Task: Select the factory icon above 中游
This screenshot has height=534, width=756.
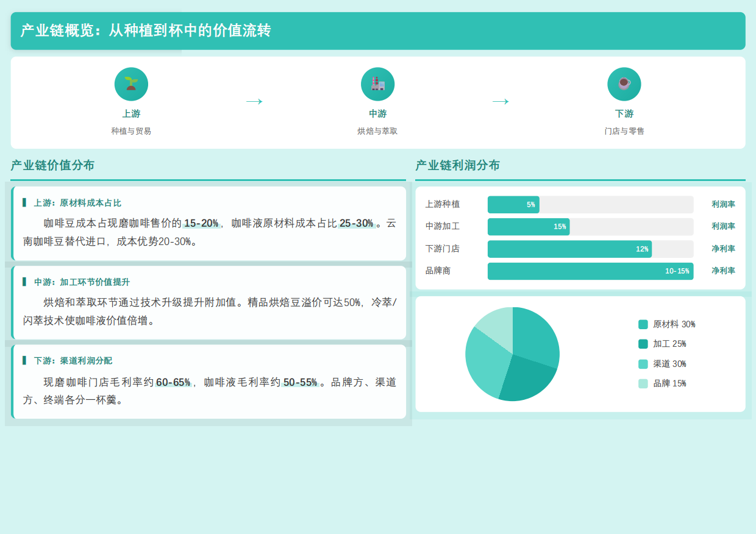Action: 377,84
